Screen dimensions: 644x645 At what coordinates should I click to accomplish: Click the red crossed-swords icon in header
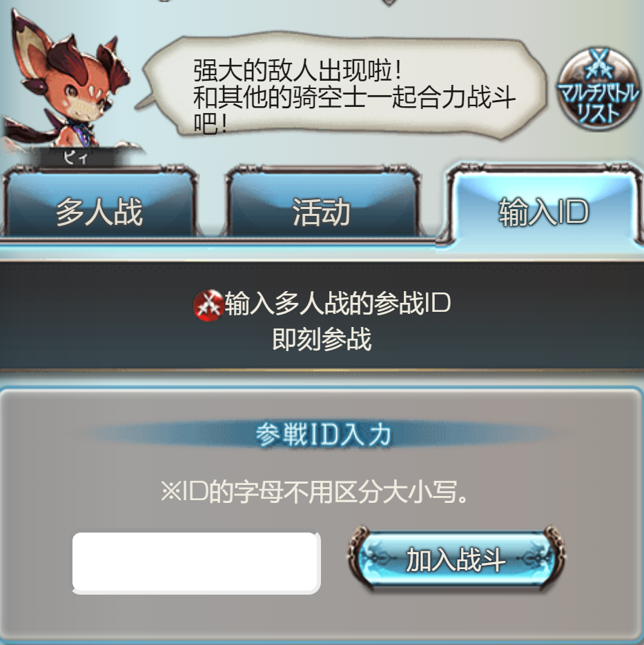[208, 305]
